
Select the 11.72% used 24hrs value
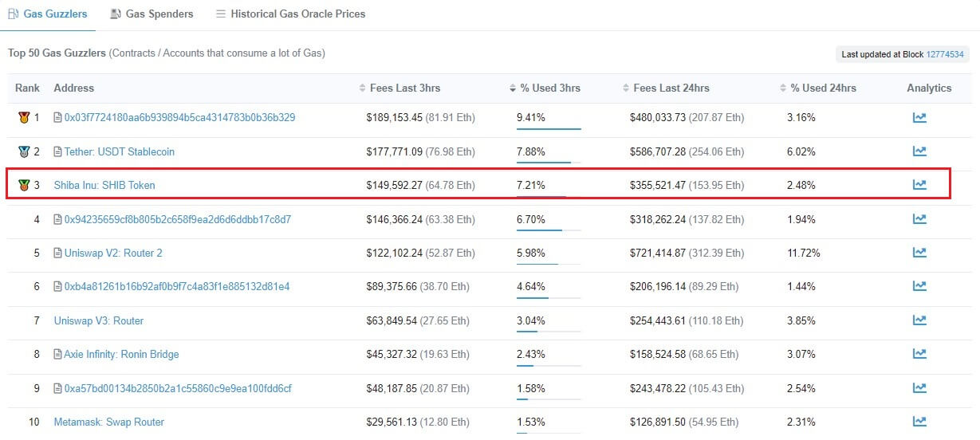click(804, 253)
